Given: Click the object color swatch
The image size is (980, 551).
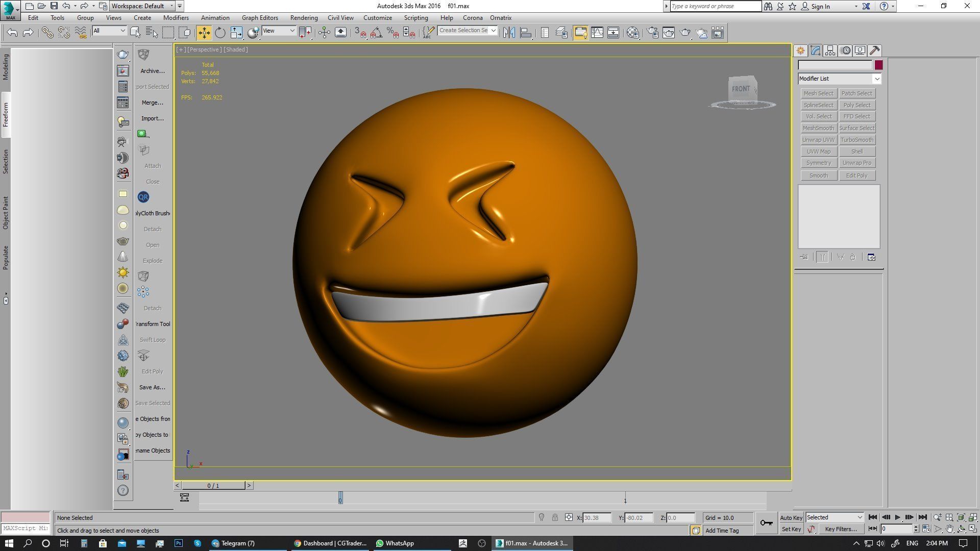Looking at the screenshot, I should click(878, 65).
